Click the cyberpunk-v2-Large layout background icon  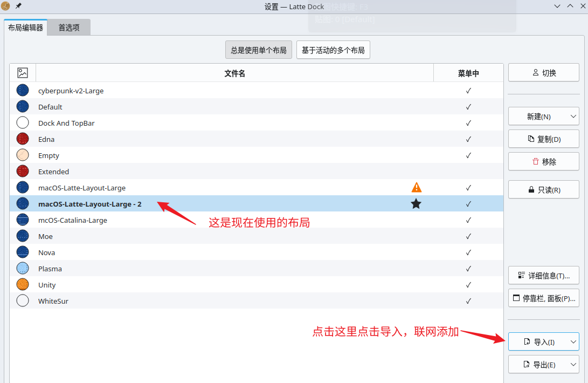pyautogui.click(x=23, y=91)
